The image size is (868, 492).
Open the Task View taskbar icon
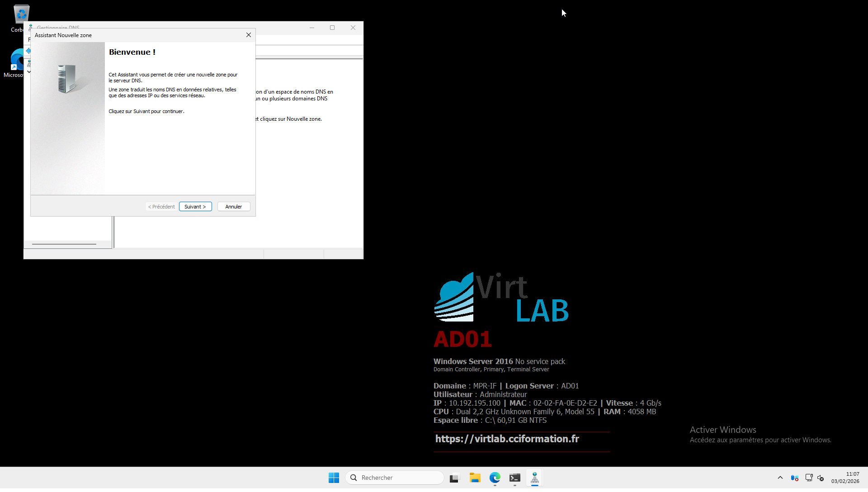coord(454,478)
